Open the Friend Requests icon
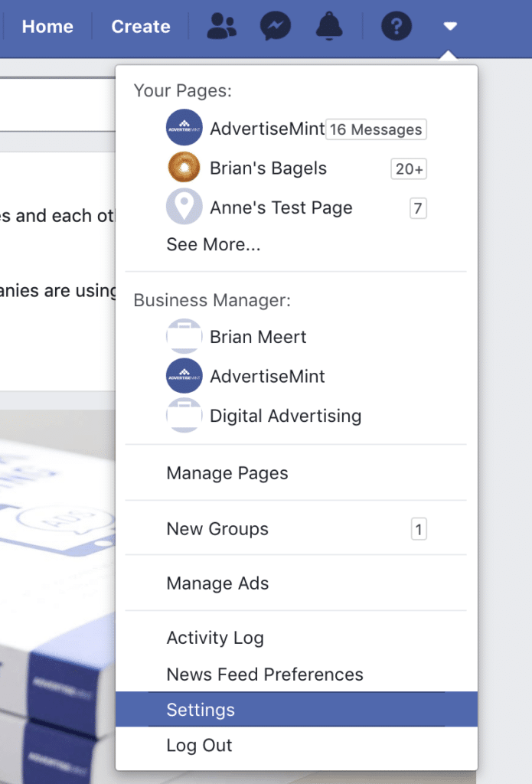The width and height of the screenshot is (532, 784). coord(221,26)
